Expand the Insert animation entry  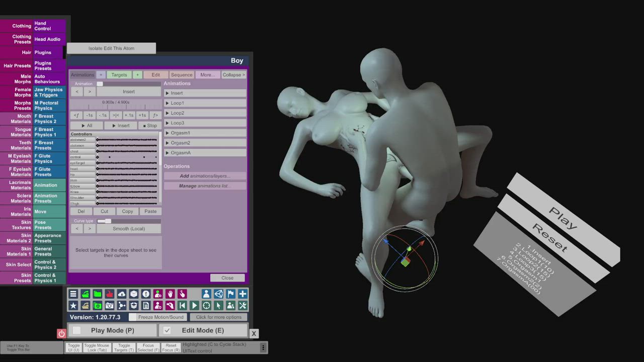point(205,93)
